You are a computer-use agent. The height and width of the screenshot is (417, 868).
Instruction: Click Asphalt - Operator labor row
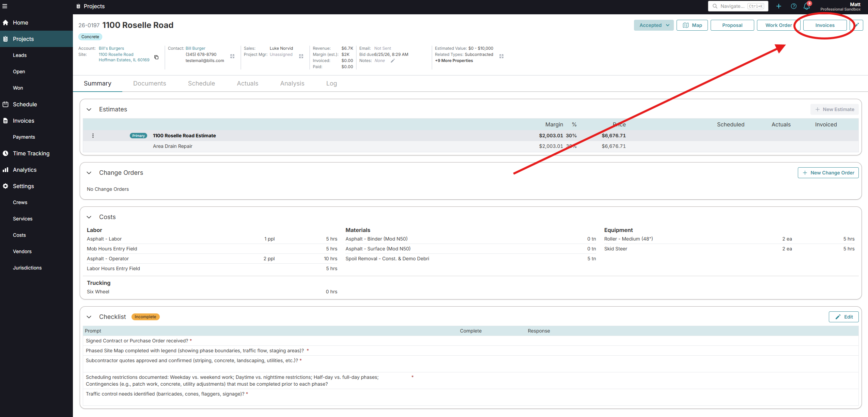(x=212, y=259)
